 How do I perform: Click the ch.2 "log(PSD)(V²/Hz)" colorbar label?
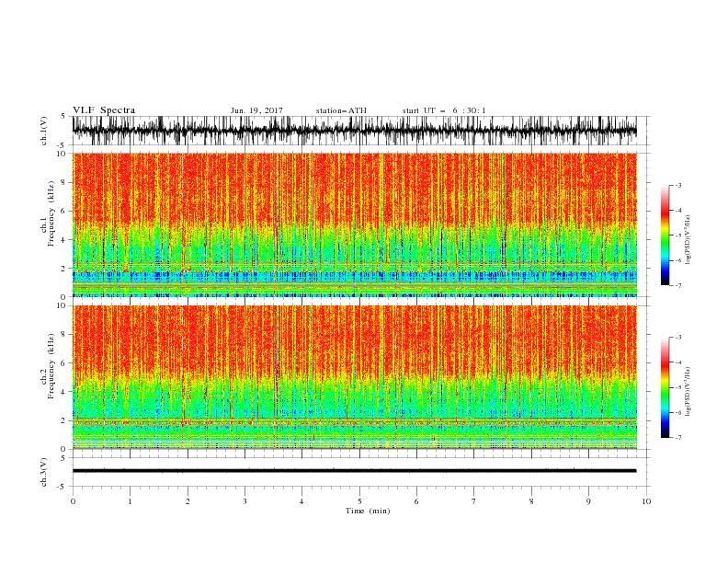[688, 391]
